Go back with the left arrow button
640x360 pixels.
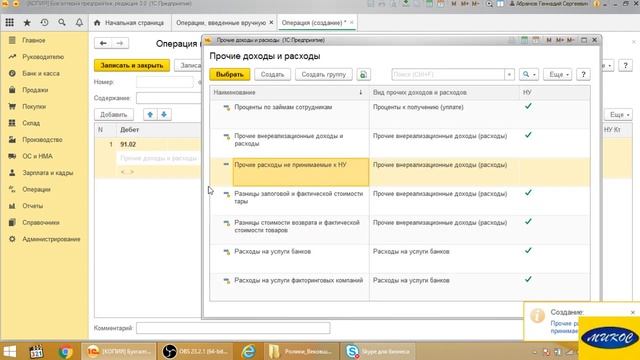(x=103, y=43)
